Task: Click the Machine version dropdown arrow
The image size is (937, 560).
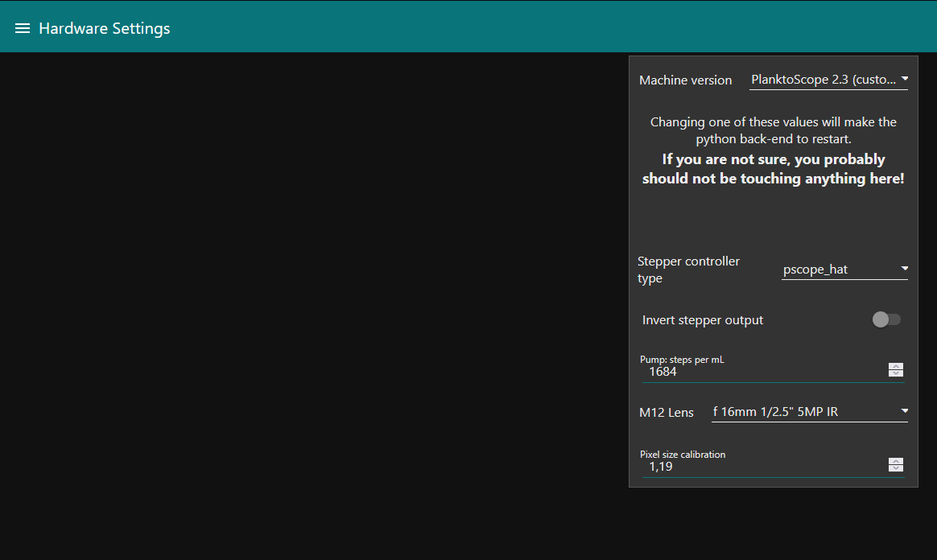Action: (904, 79)
